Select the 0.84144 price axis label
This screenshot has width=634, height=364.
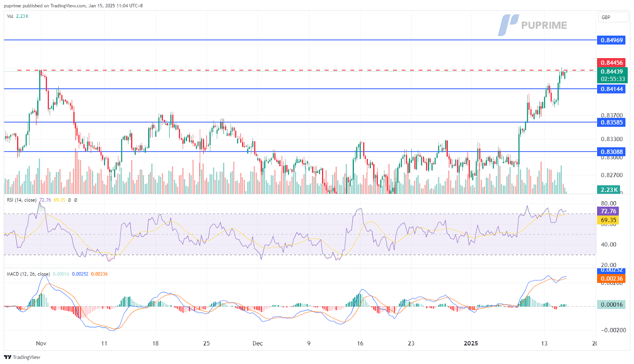coord(611,89)
